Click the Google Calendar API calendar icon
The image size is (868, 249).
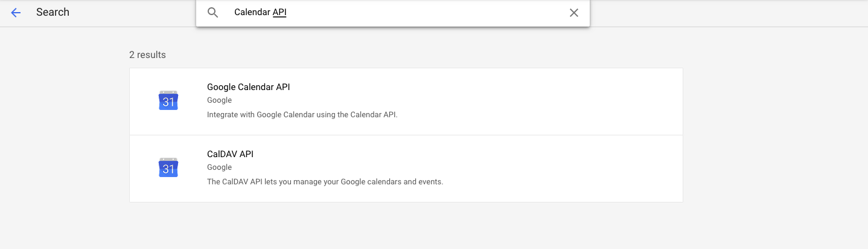168,101
